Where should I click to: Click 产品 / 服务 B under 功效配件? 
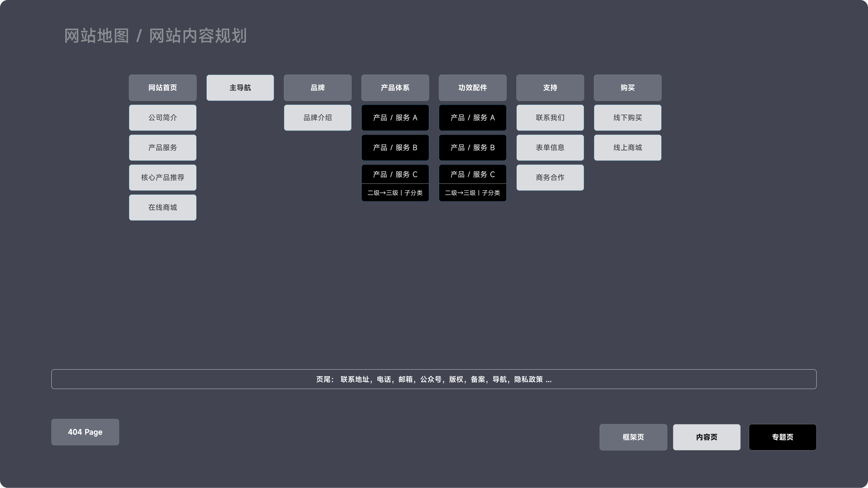point(472,148)
